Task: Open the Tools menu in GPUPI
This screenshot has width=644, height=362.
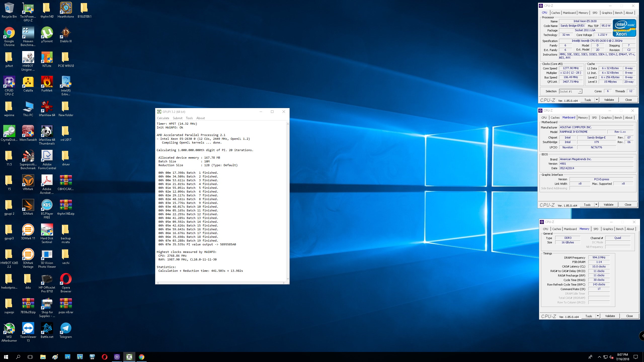Action: click(x=189, y=118)
